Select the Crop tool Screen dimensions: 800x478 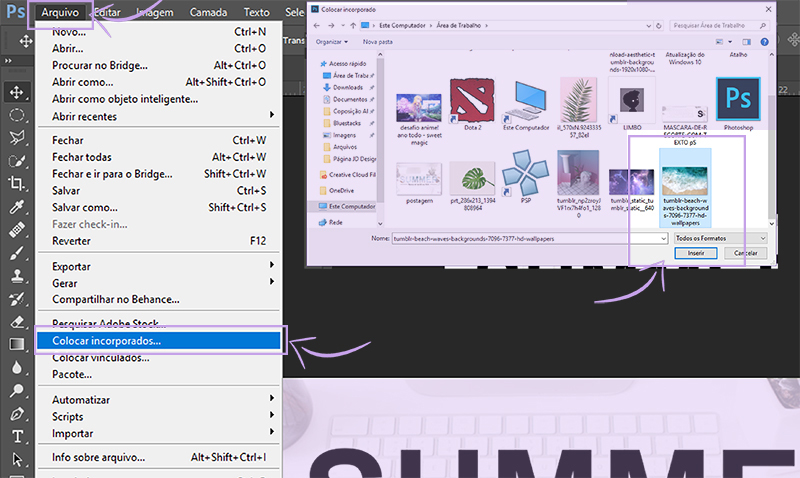17,183
